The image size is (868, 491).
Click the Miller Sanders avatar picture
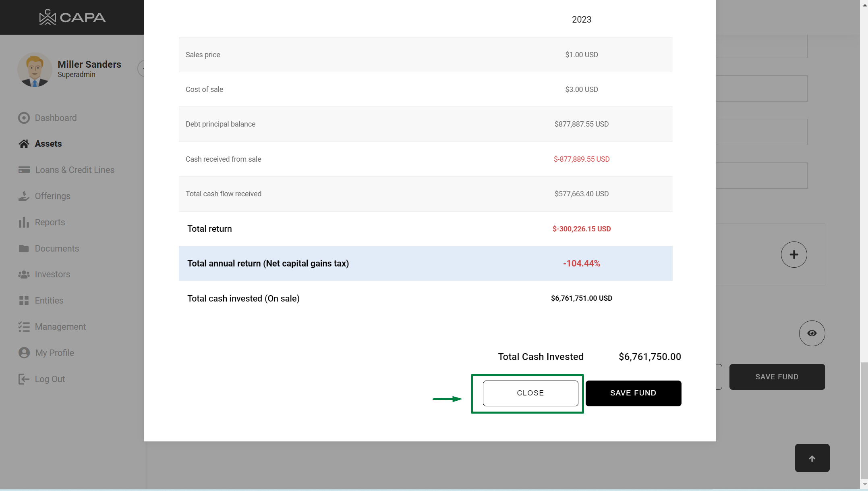tap(35, 70)
